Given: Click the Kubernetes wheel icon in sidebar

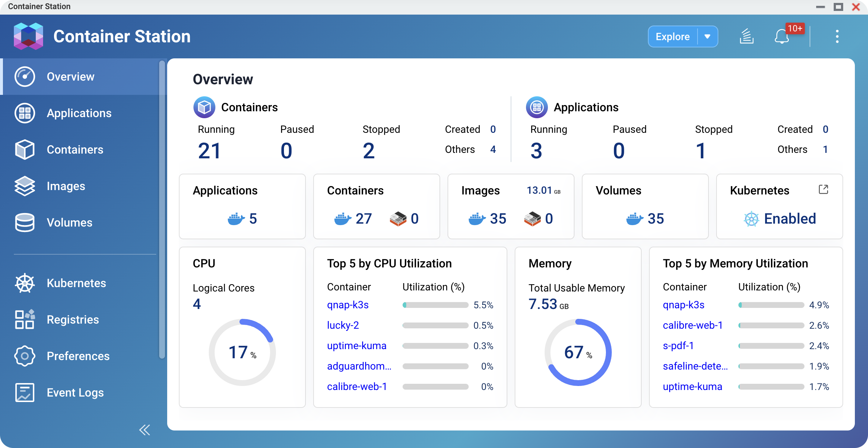Looking at the screenshot, I should tap(25, 283).
